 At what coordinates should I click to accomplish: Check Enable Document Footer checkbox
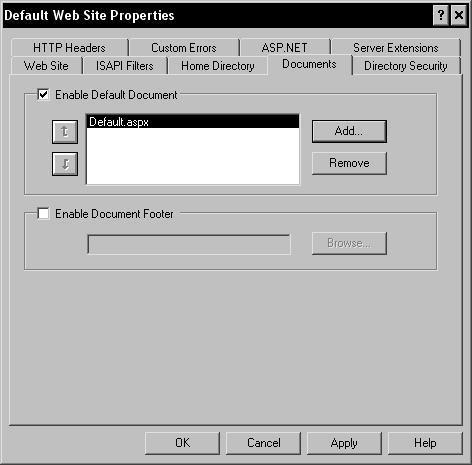coord(43,213)
